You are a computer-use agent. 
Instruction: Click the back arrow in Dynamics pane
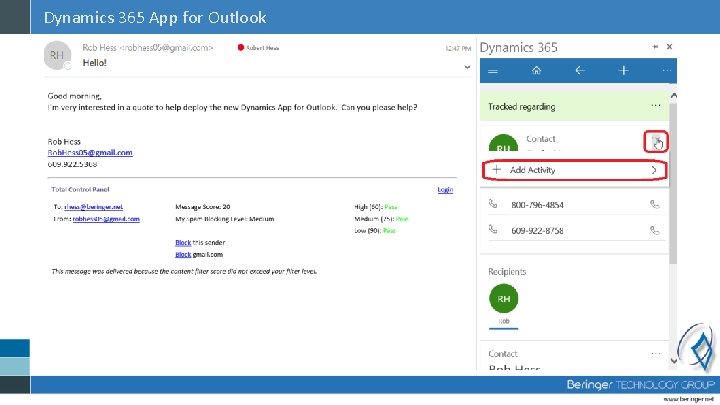coord(579,70)
